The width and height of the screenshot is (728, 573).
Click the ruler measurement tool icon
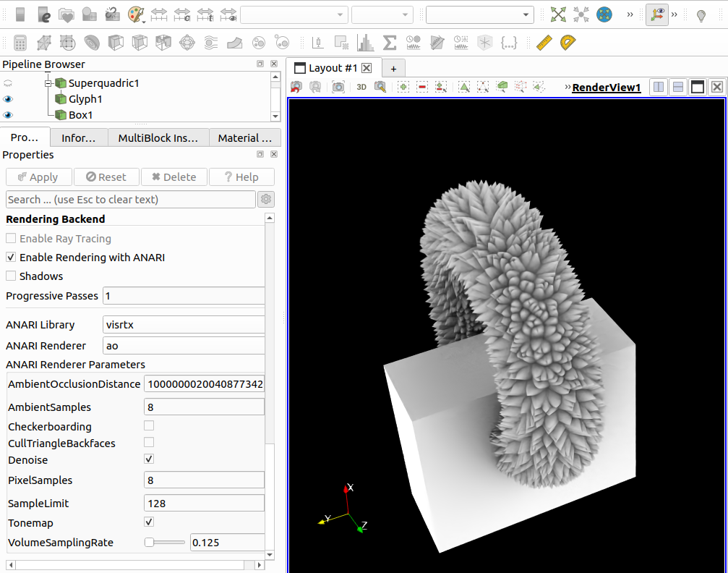[544, 43]
